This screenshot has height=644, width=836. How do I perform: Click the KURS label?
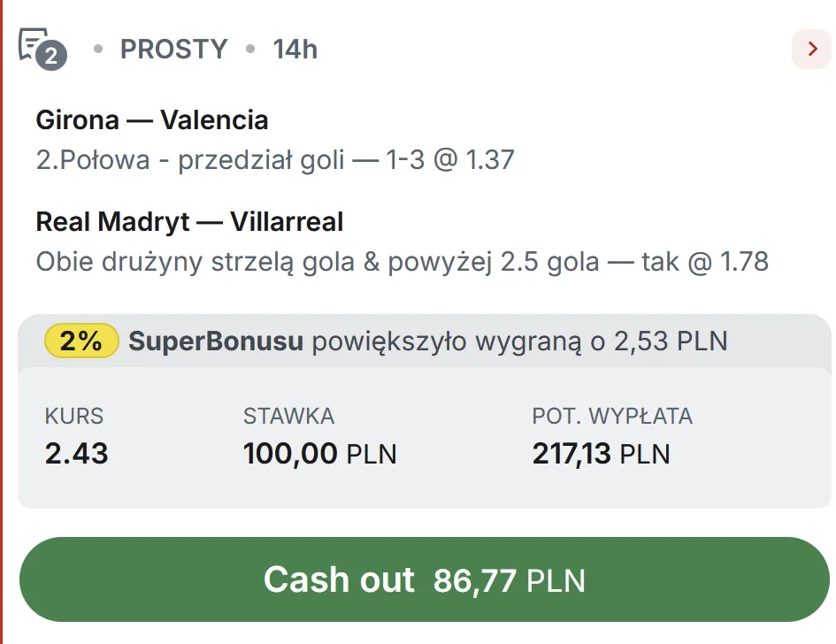pyautogui.click(x=74, y=416)
